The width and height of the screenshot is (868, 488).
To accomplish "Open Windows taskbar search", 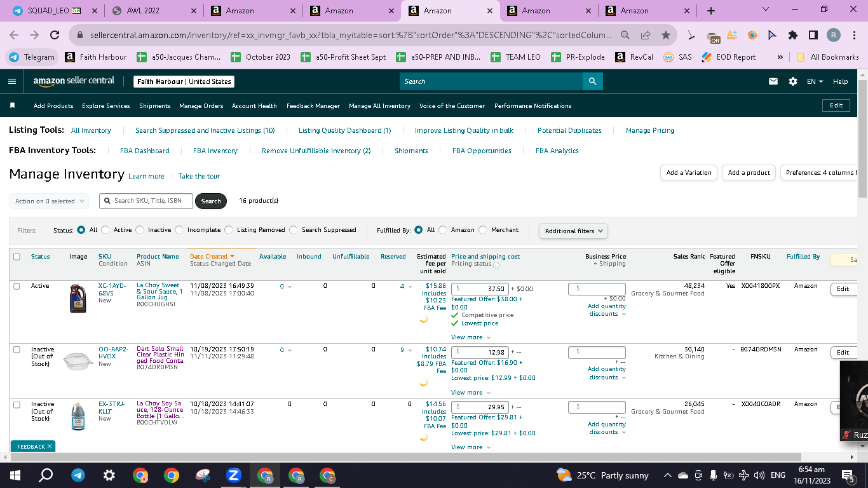I will coord(46,475).
